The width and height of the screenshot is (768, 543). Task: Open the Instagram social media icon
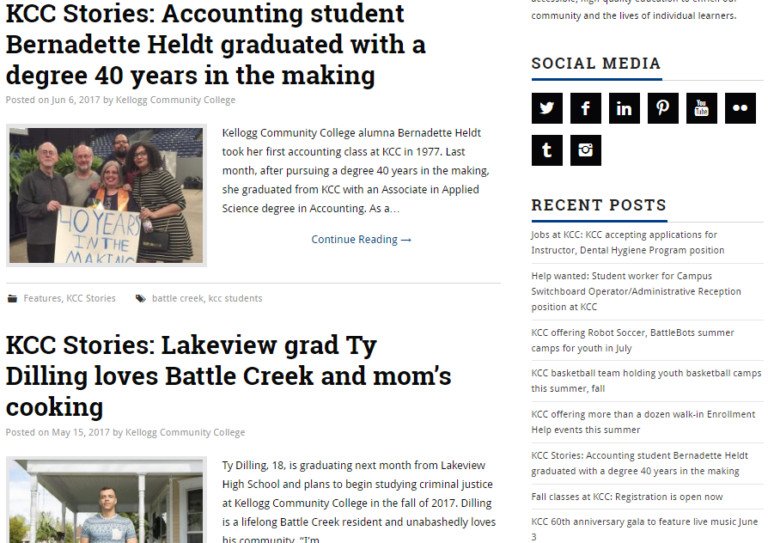click(x=585, y=150)
